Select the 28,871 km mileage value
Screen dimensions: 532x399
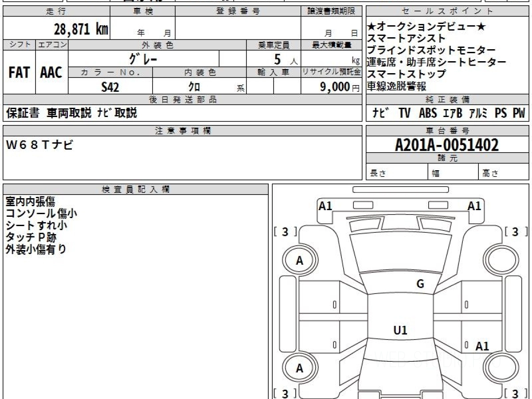[81, 29]
